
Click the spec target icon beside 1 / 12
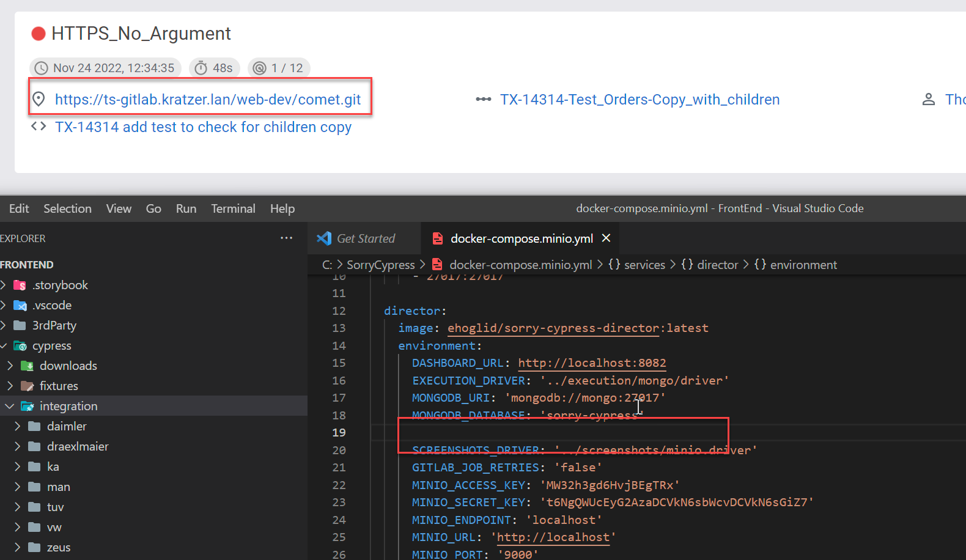[260, 68]
